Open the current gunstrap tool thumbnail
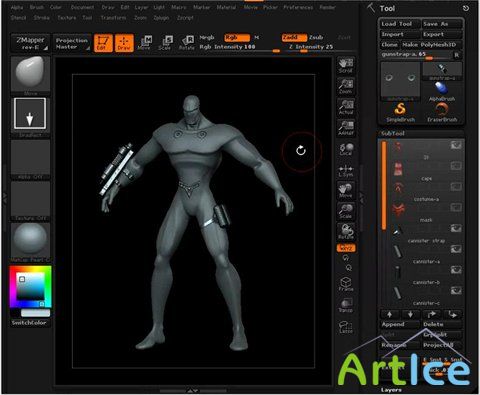Screen dimensions: 480x395 [400, 80]
